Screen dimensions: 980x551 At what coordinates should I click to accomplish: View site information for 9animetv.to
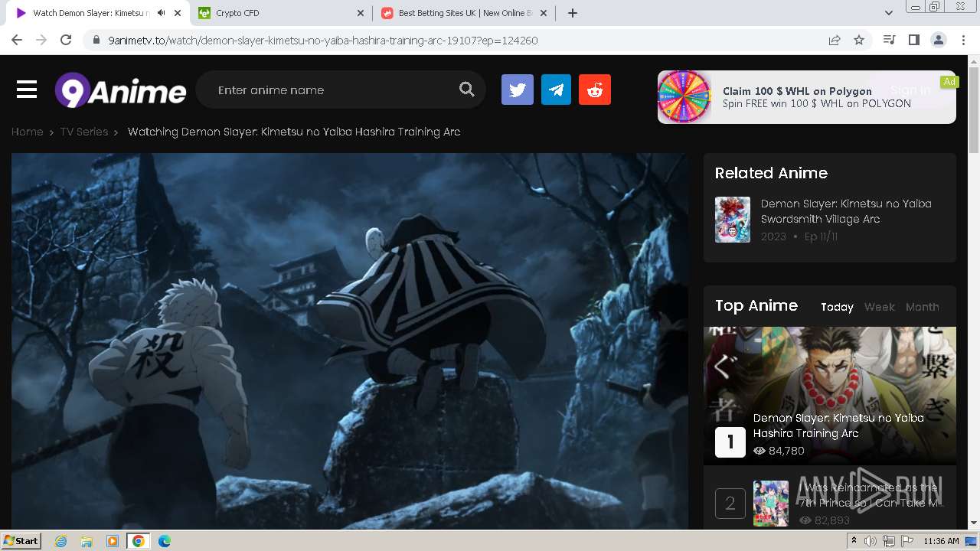[x=96, y=40]
